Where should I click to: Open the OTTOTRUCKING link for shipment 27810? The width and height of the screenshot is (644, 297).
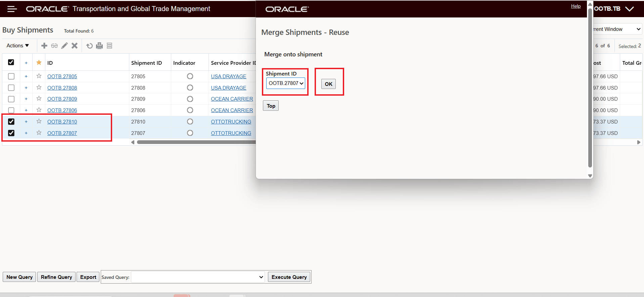click(231, 122)
